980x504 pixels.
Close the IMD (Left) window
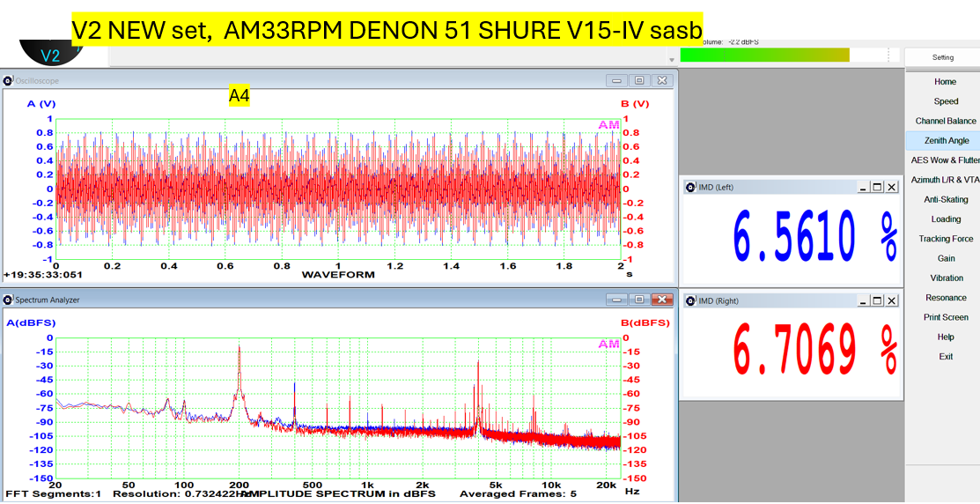tap(891, 187)
